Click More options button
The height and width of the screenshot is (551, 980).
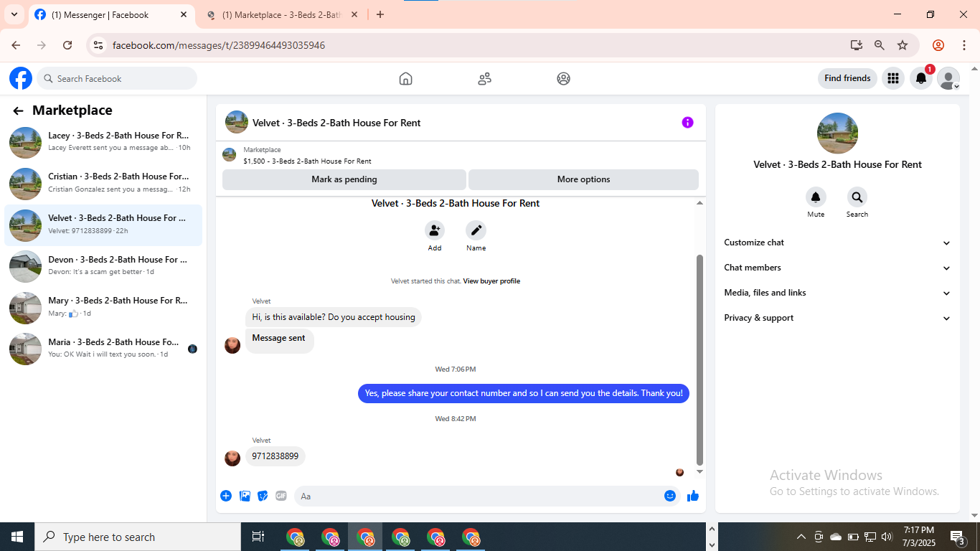pos(584,179)
